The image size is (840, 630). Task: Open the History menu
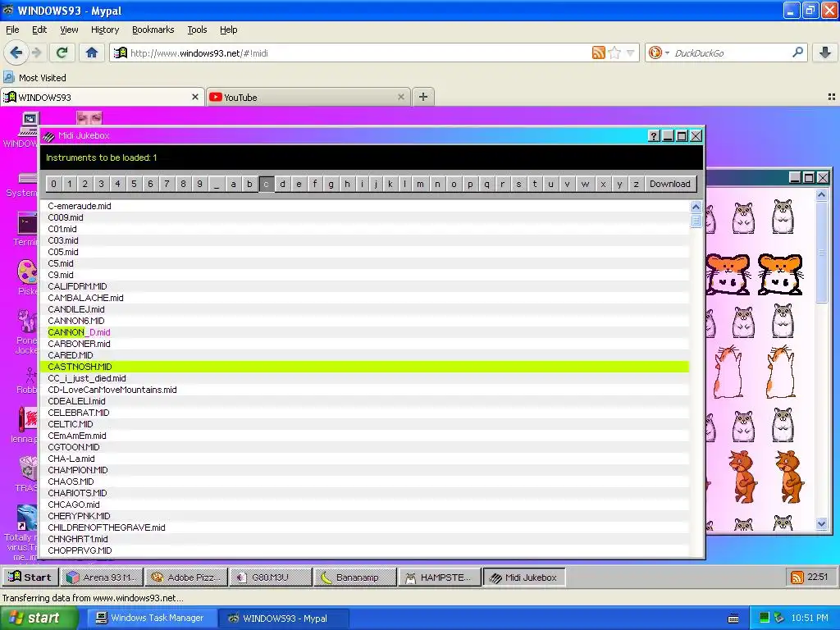click(x=105, y=30)
